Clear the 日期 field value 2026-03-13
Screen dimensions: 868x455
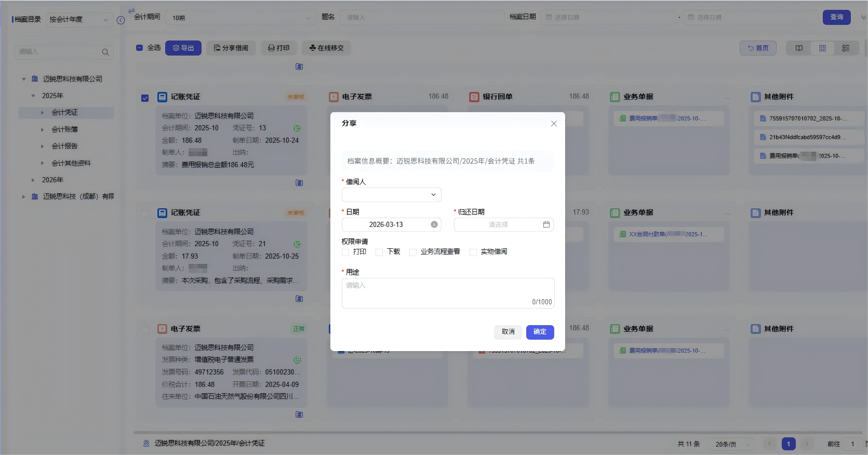click(434, 224)
